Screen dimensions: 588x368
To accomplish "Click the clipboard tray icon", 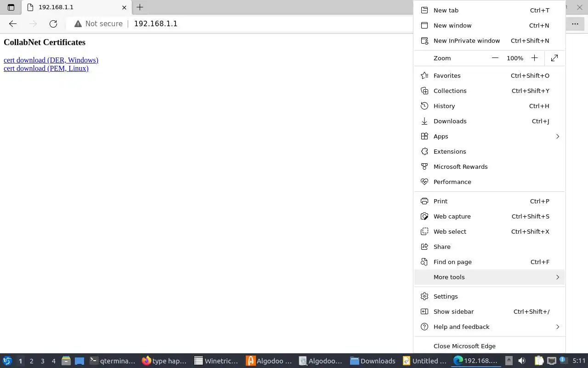I will click(x=539, y=361).
